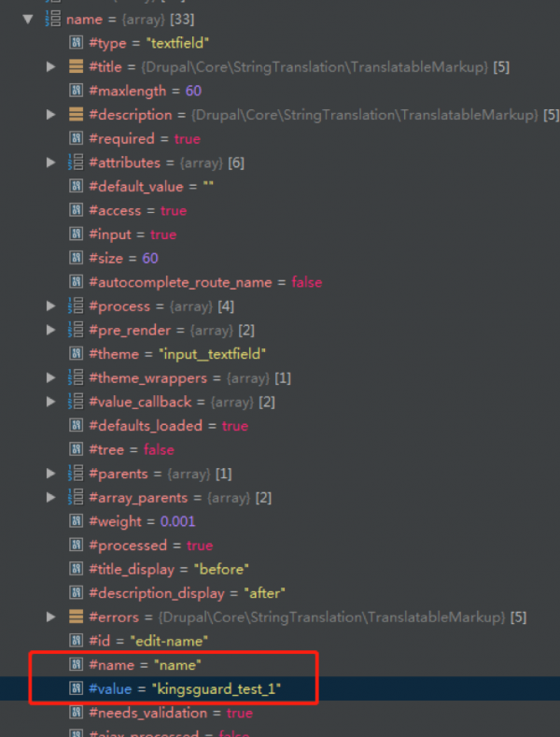Click the #theme variable icon

[x=76, y=354]
